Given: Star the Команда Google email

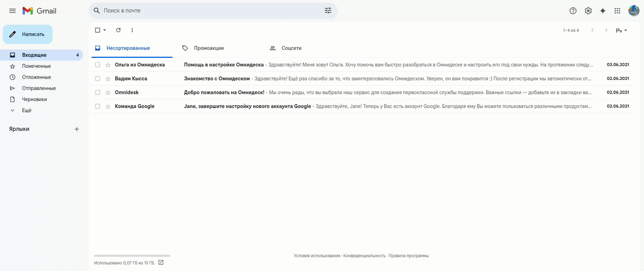Looking at the screenshot, I should click(x=108, y=107).
